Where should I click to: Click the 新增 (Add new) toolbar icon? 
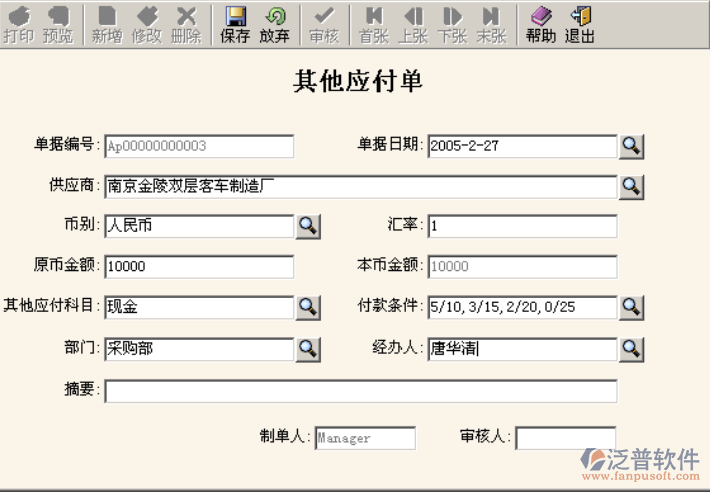click(x=107, y=25)
